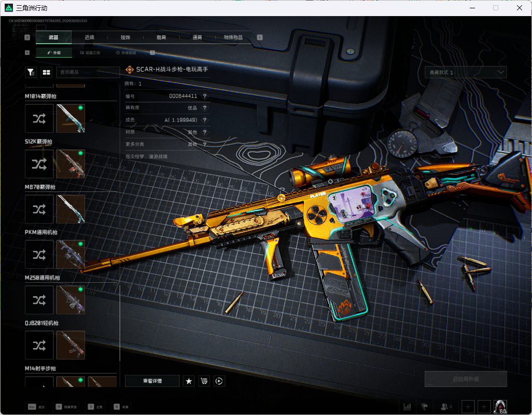Toggle random skin for QJB201轻机枪
The image size is (532, 415).
tap(39, 345)
